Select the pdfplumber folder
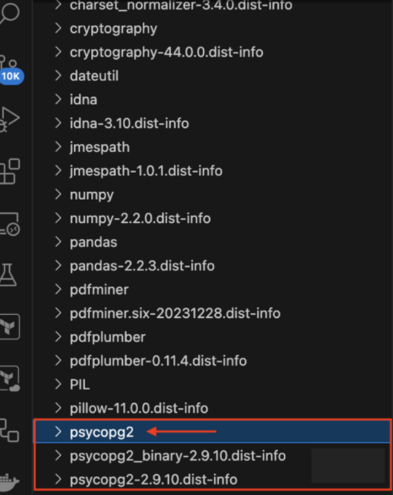Screen dimensions: 393x495 213,337
